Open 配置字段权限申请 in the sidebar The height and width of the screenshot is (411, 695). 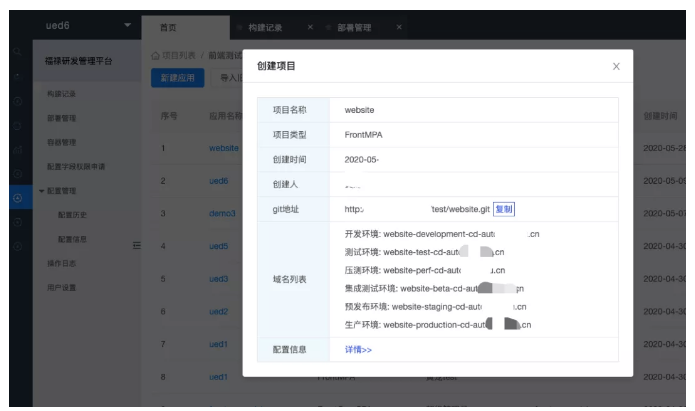[x=76, y=167]
